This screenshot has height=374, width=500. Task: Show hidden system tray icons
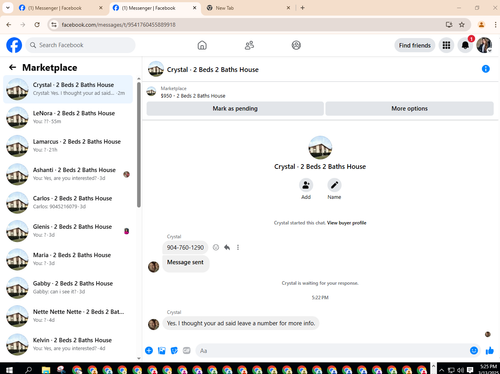coord(441,370)
